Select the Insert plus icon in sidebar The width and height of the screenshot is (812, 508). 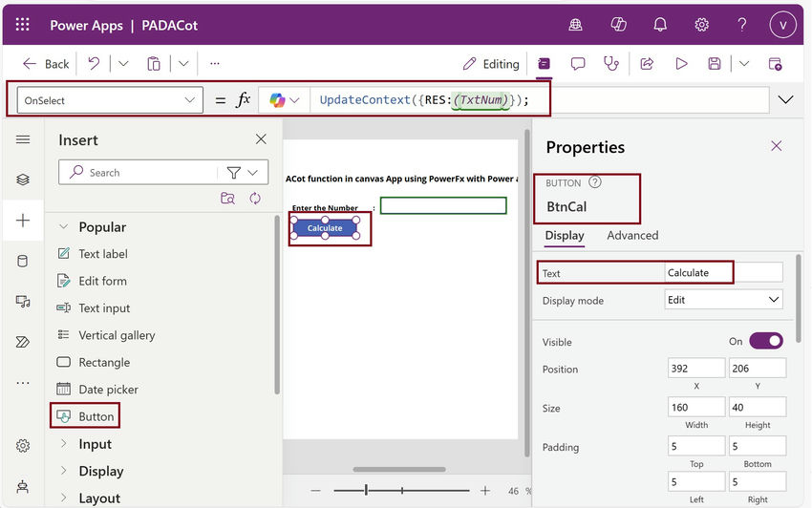(23, 220)
